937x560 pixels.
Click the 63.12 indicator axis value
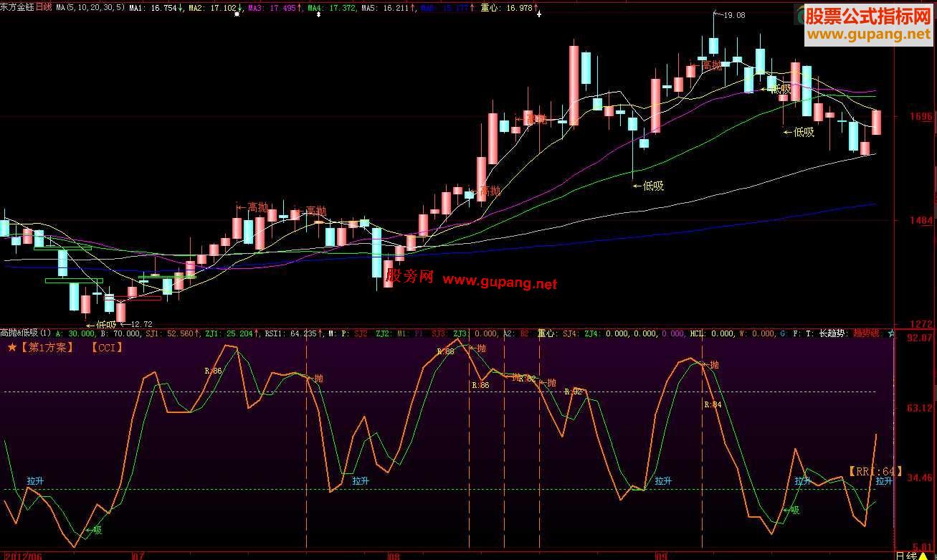coord(921,408)
